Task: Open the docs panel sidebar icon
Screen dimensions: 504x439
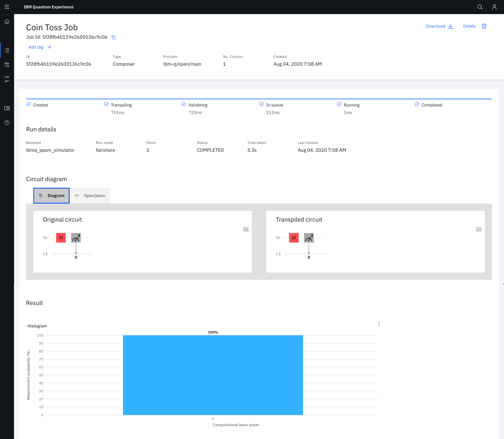Action: [x=7, y=108]
